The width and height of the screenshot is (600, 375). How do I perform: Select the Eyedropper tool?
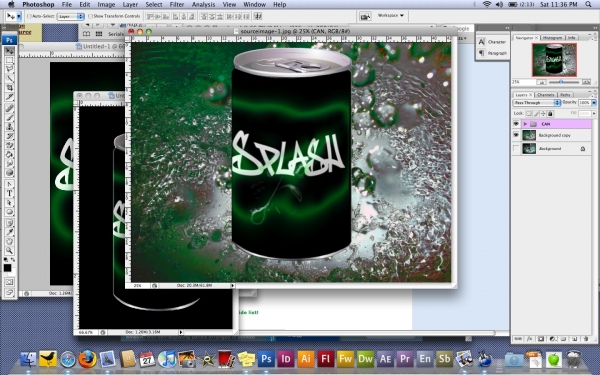coord(9,232)
